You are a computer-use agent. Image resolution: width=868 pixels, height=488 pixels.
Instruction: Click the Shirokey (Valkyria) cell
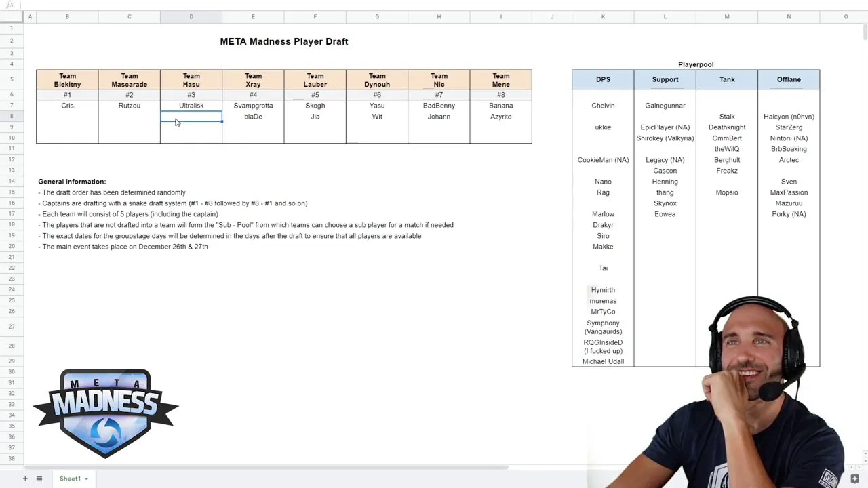click(665, 138)
